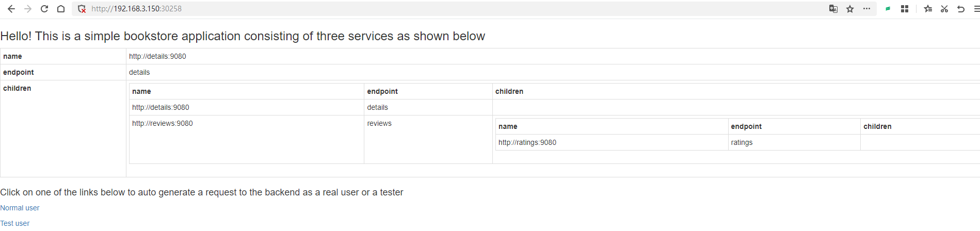Open the browser hamburger main menu
The width and height of the screenshot is (980, 231).
[x=976, y=9]
